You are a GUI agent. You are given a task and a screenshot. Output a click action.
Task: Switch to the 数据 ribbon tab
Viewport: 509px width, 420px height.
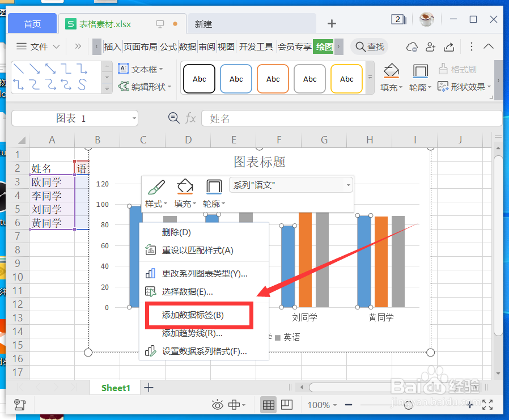[x=187, y=48]
